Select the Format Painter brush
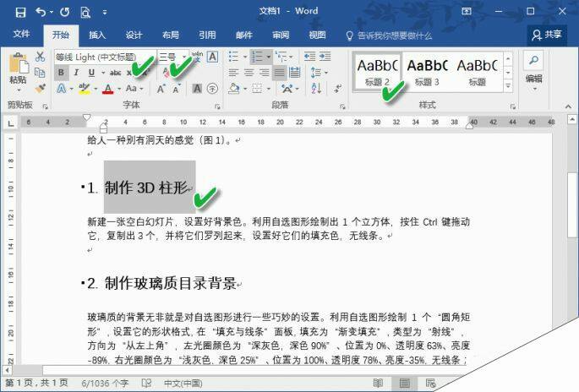This screenshot has height=392, width=579. (40, 88)
